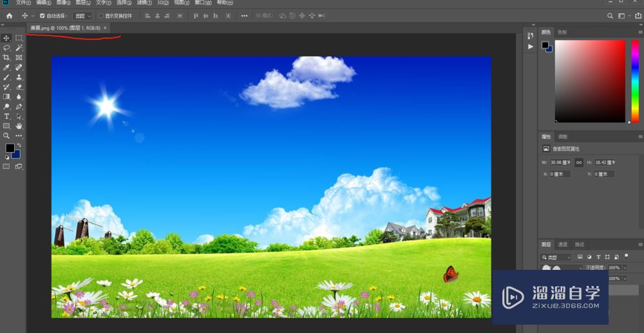Enable shape layer filter in Layers panel
644x333 pixels.
607,257
